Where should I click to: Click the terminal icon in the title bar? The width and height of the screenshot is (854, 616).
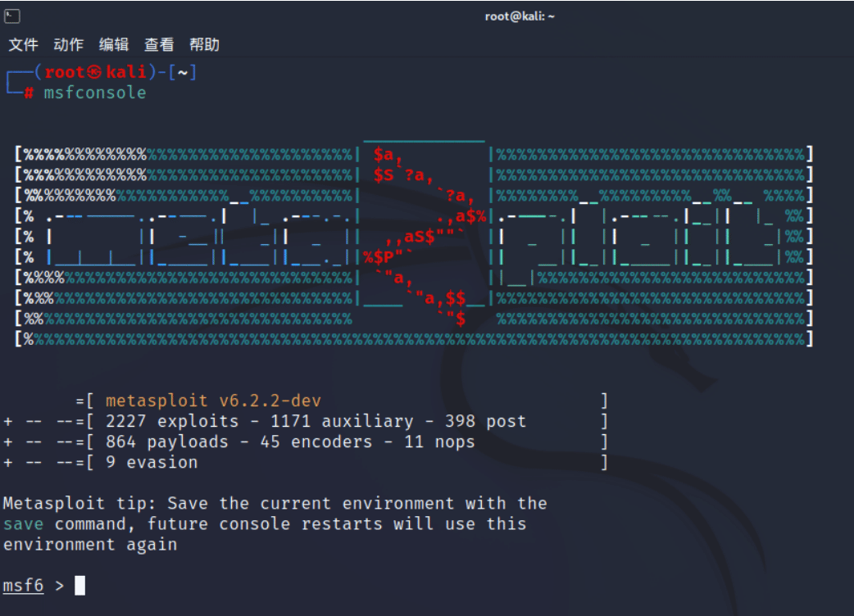(12, 16)
